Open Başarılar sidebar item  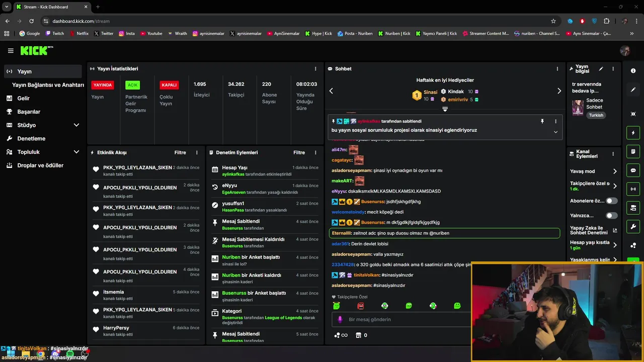43,112
